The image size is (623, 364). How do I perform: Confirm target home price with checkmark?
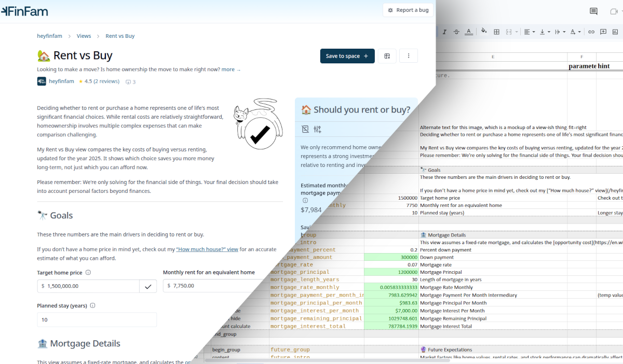pos(148,286)
